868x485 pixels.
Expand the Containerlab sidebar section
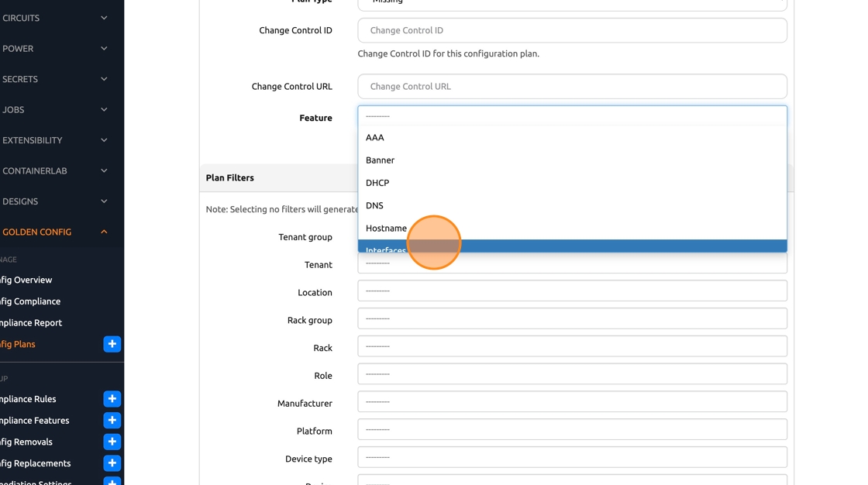[104, 170]
